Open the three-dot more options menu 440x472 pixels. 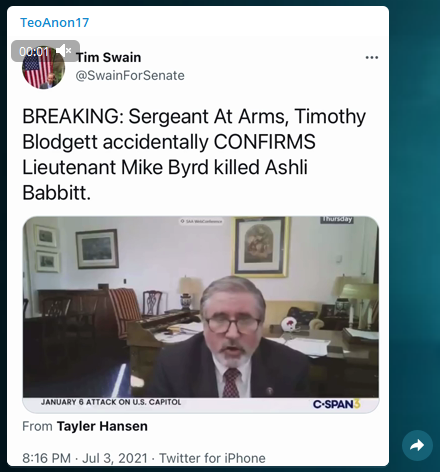372,57
